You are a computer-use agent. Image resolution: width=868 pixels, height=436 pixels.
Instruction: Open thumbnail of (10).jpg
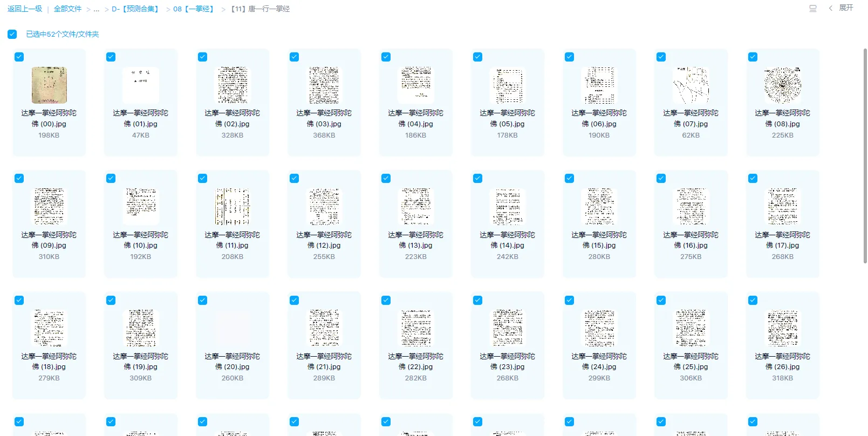click(141, 206)
